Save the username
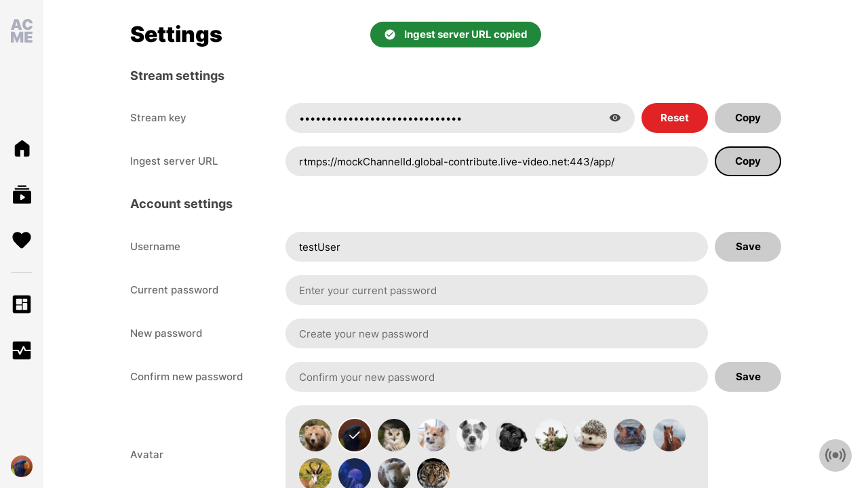This screenshot has width=868, height=488. (x=748, y=247)
